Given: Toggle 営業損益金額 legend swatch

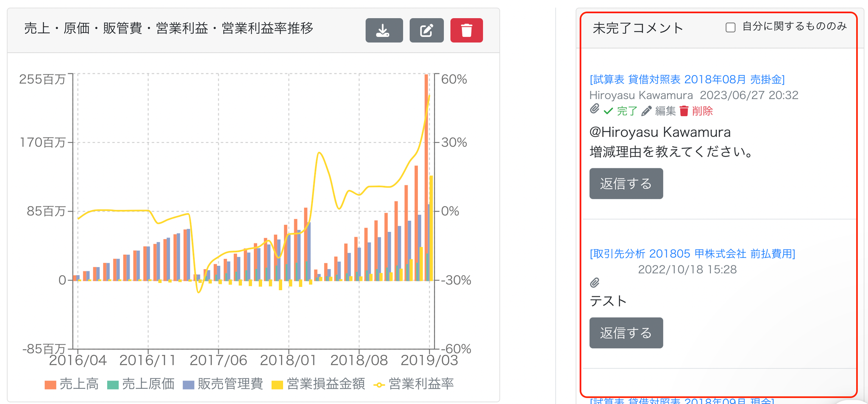Looking at the screenshot, I should coord(277,385).
